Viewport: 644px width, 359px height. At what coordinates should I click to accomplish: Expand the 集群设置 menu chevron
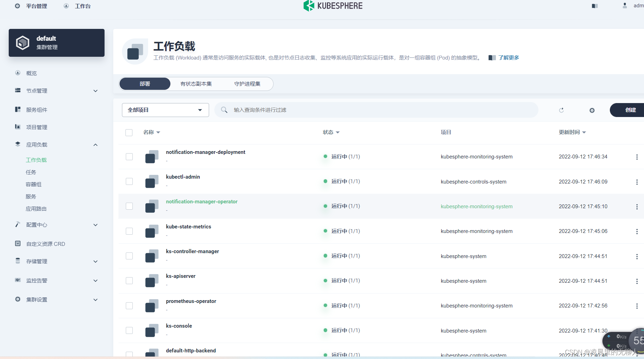(x=95, y=300)
